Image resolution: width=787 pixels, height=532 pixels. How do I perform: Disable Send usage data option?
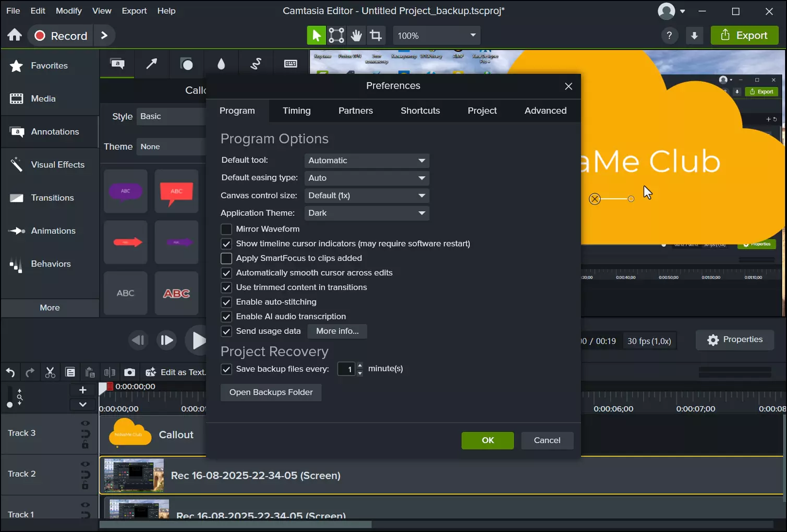(226, 331)
